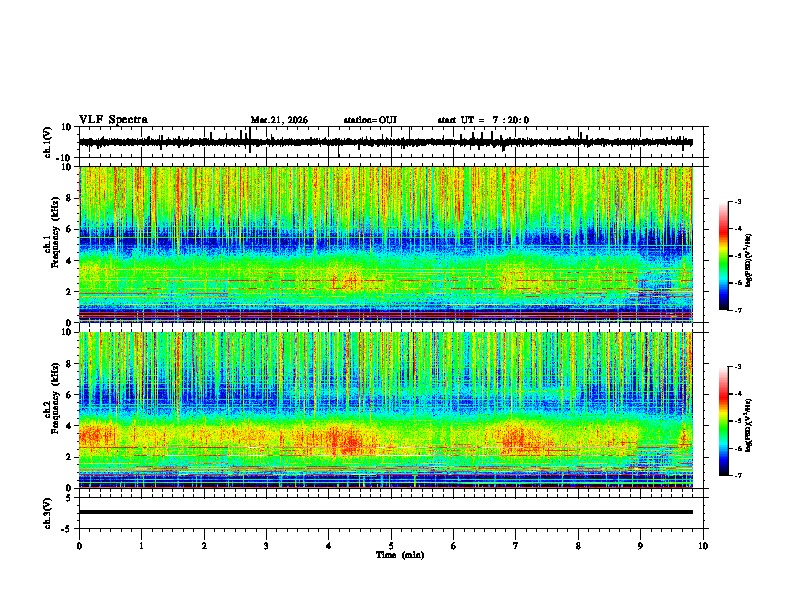Click the "4" minute tick label

329,546
